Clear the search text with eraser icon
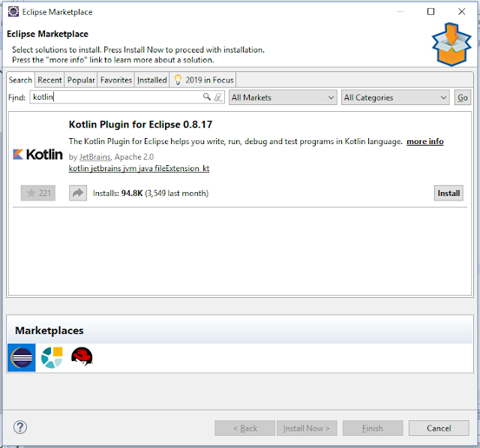 [218, 98]
